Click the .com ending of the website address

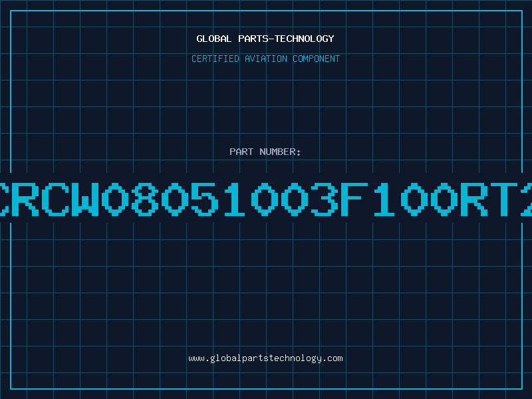click(332, 358)
